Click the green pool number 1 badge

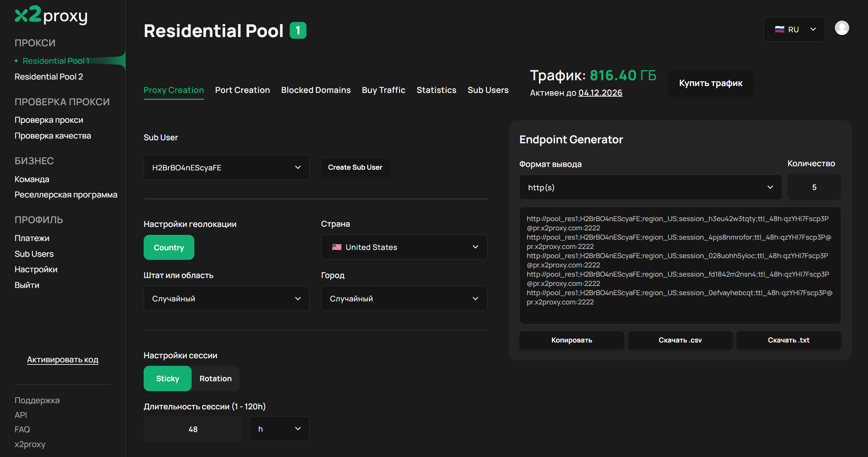(298, 31)
